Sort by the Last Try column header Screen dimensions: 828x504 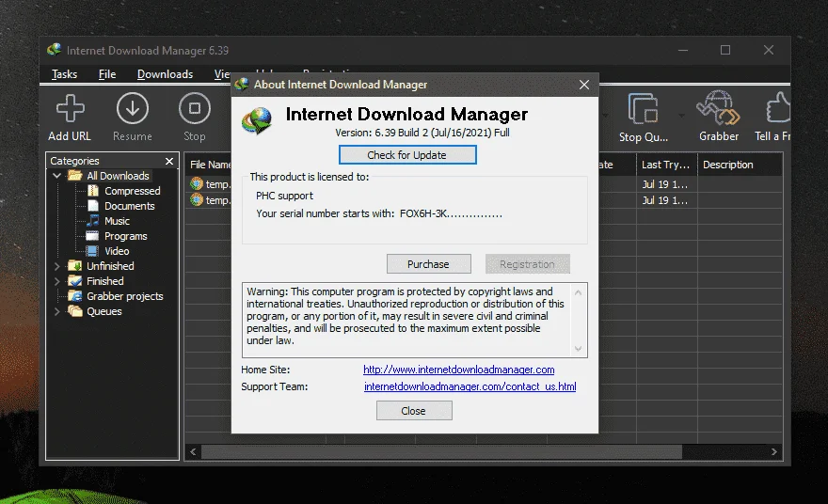666,165
